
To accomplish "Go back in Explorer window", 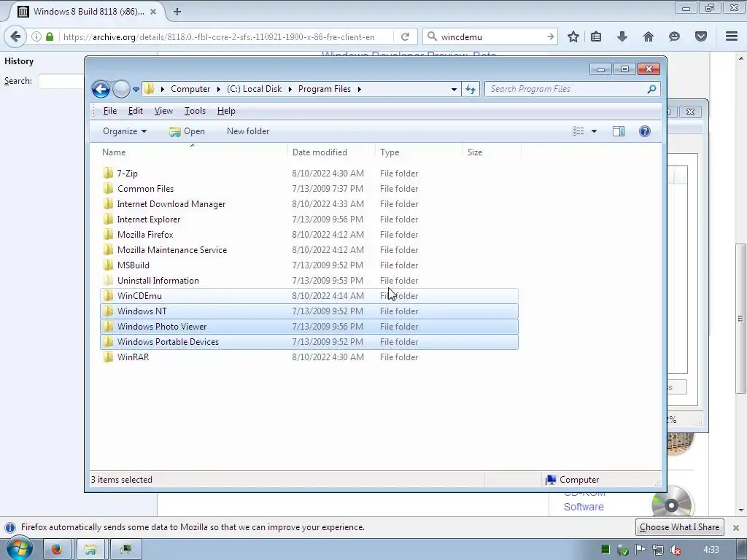I will 101,89.
